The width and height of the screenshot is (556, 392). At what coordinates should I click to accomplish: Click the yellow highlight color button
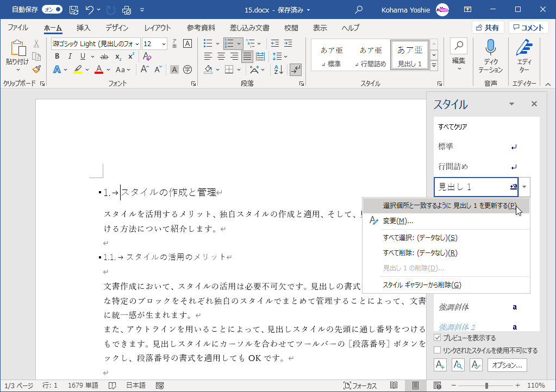click(x=78, y=69)
